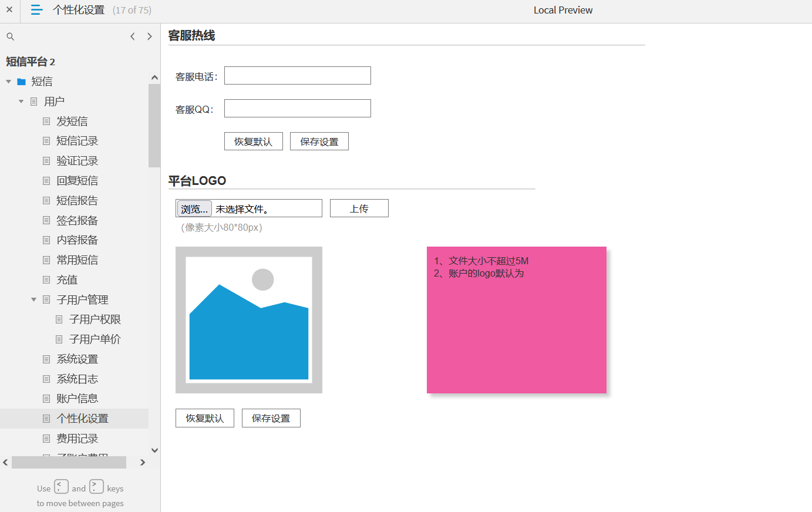Open the 用户 page
Screen dimensions: 812x512
(54, 102)
